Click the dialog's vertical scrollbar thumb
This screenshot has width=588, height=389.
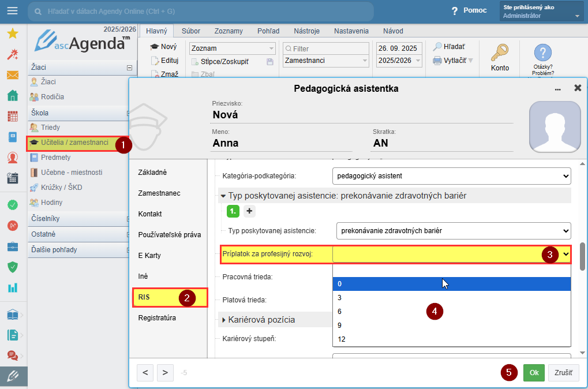click(583, 253)
